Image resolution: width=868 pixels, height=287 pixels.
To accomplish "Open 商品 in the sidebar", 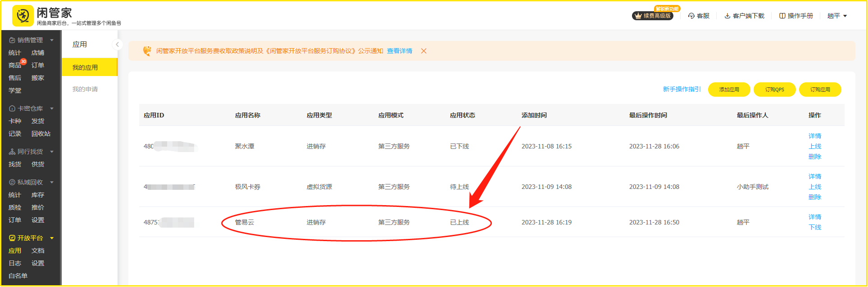I will [15, 65].
